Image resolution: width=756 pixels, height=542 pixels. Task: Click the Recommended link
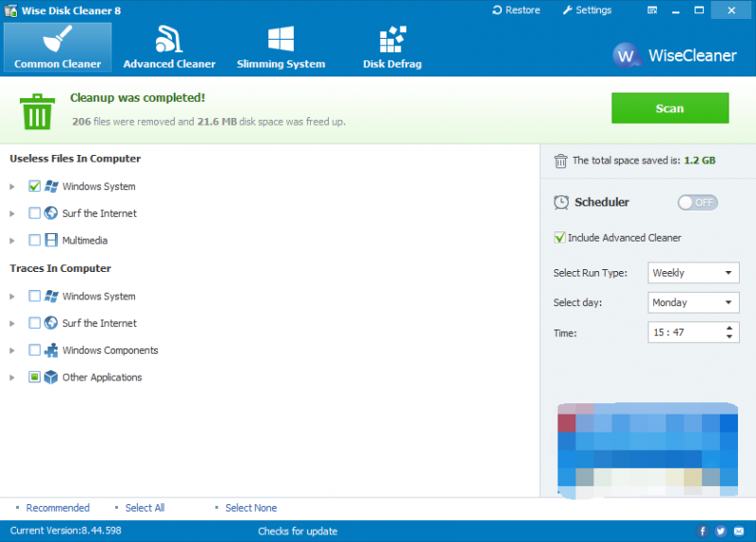pyautogui.click(x=58, y=508)
